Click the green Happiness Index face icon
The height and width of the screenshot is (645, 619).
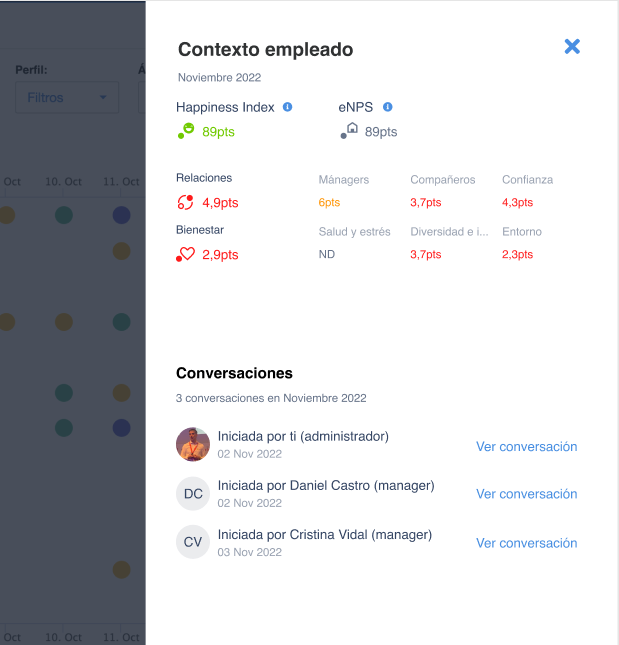186,130
